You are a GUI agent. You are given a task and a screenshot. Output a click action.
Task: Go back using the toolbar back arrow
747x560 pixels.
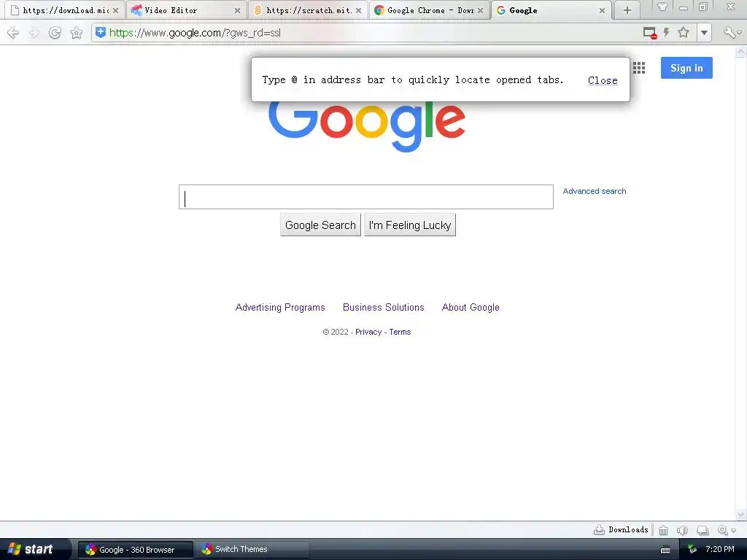click(13, 33)
